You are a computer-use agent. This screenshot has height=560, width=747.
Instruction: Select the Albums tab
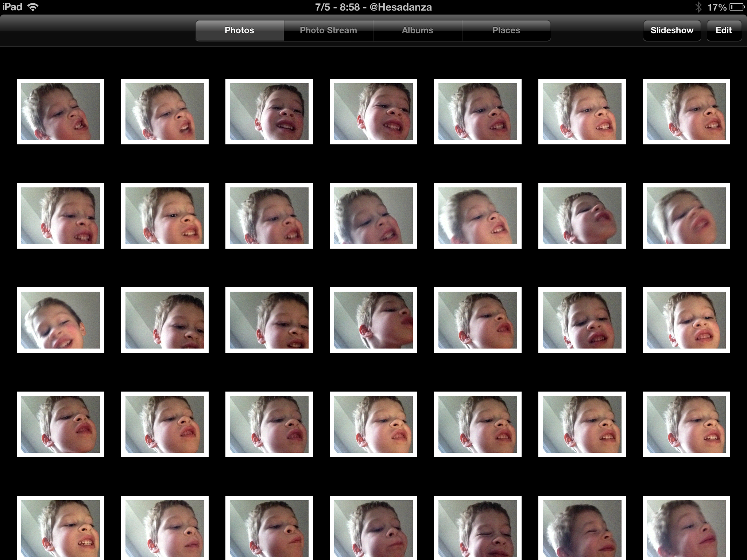click(x=417, y=30)
